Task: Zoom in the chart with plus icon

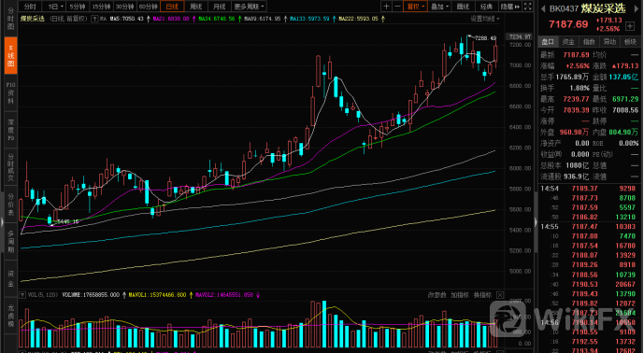Action: (386, 7)
